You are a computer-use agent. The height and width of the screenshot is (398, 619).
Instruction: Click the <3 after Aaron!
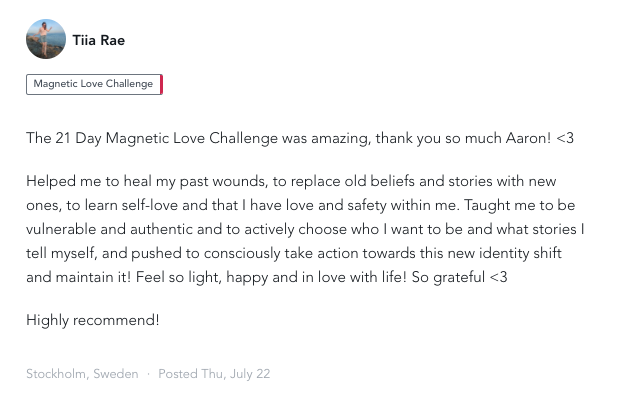[565, 138]
